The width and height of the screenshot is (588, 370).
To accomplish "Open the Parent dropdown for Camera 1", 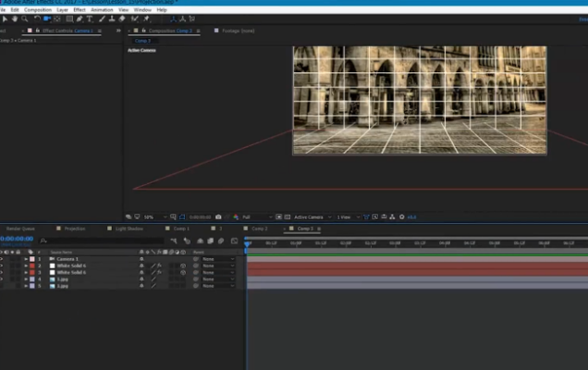I will coord(218,259).
